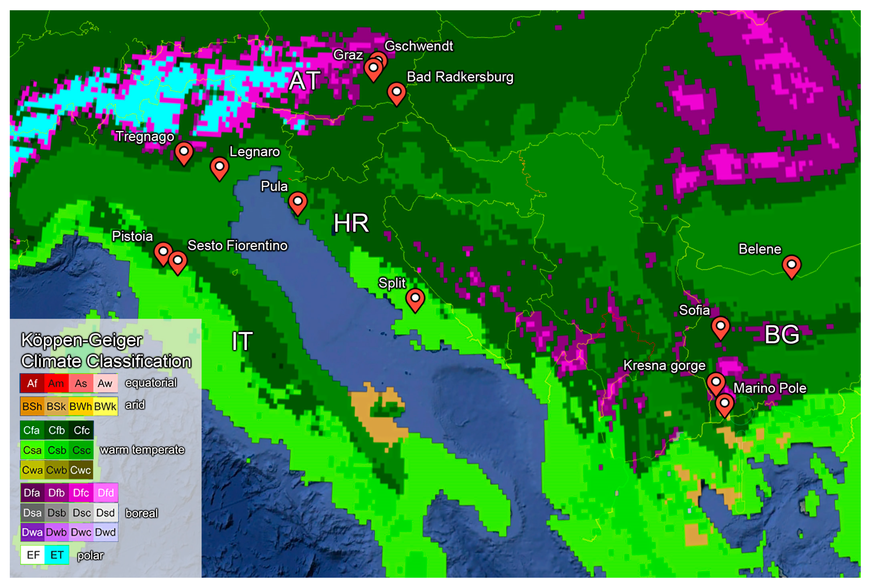Viewport: 869px width, 588px height.
Task: Select the Pula location pin
Action: point(298,202)
